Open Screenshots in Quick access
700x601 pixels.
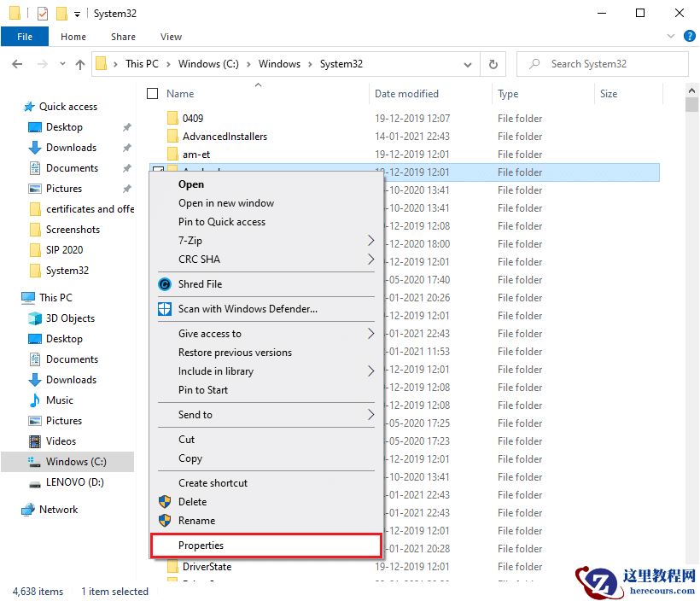pyautogui.click(x=73, y=230)
